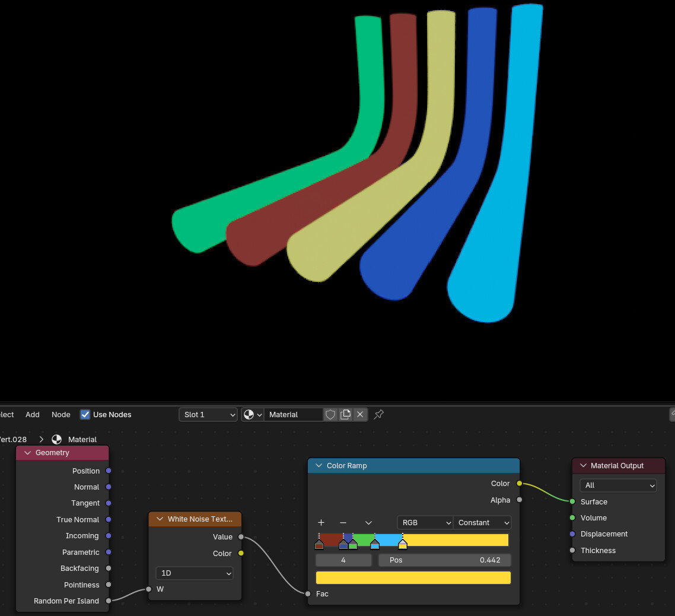
Task: Select the light blue color stop handle
Action: coord(375,545)
